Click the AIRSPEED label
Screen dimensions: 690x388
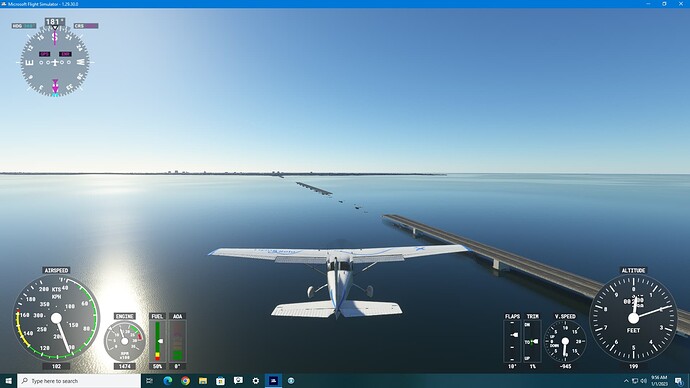[56, 270]
